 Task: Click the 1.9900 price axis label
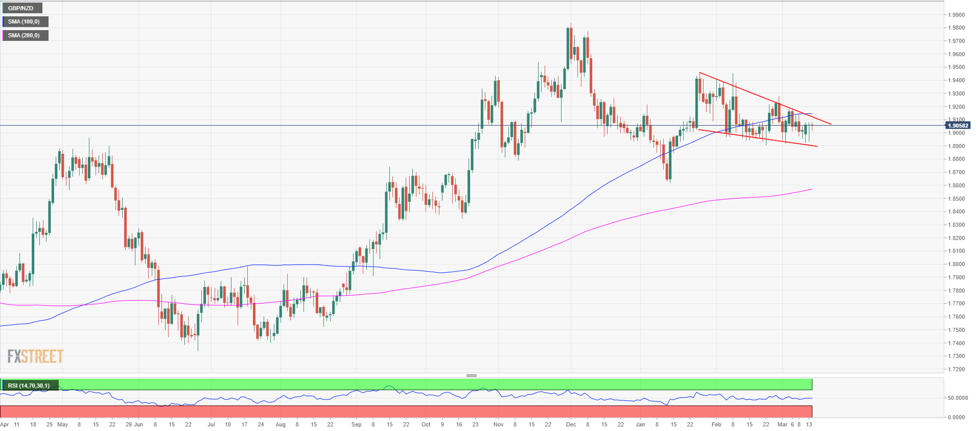[x=957, y=15]
